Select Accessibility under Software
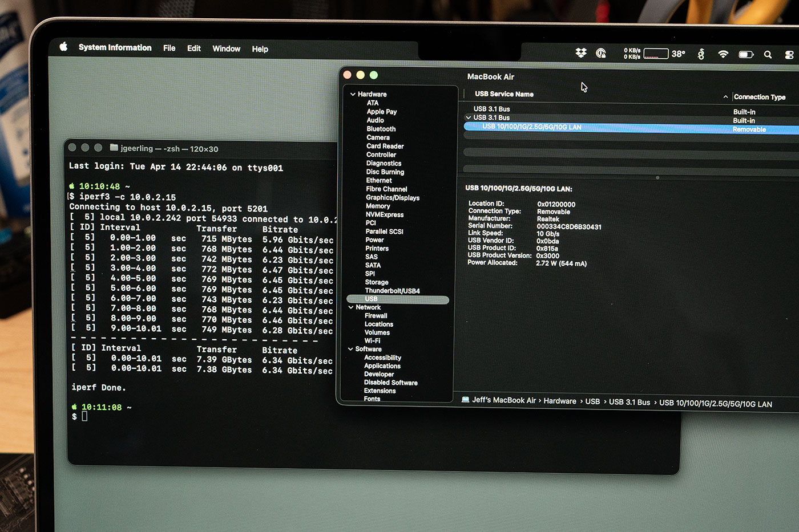The width and height of the screenshot is (799, 532). click(x=382, y=358)
